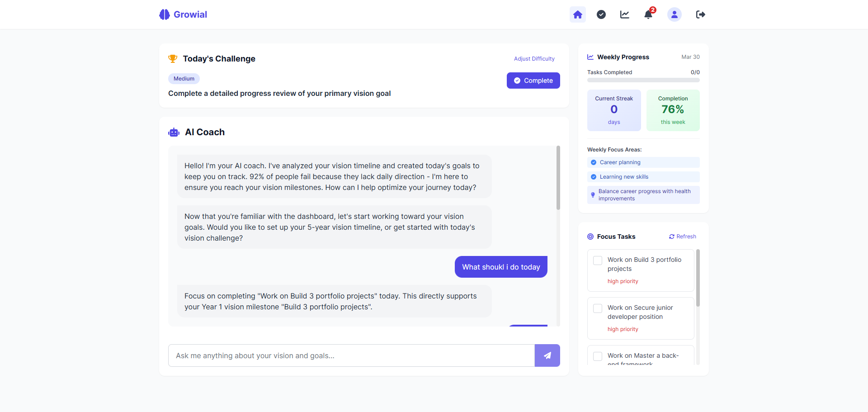Click the challenge description text
Viewport: 868px width, 412px height.
[x=279, y=93]
